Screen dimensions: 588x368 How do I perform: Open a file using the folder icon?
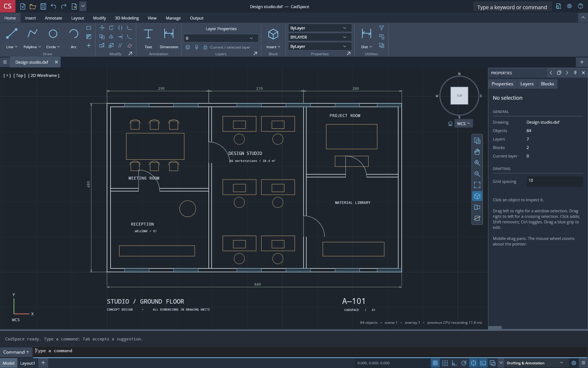pos(33,6)
